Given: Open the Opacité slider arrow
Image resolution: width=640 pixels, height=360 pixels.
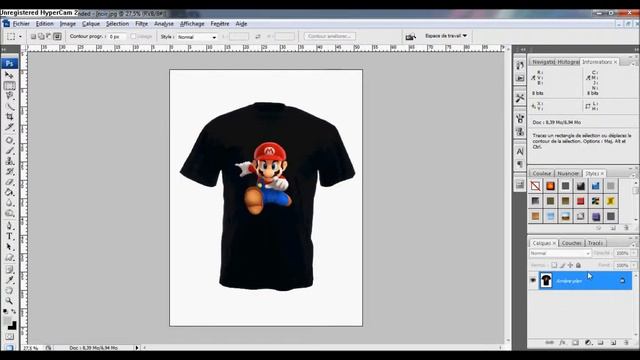Looking at the screenshot, I should (633, 253).
